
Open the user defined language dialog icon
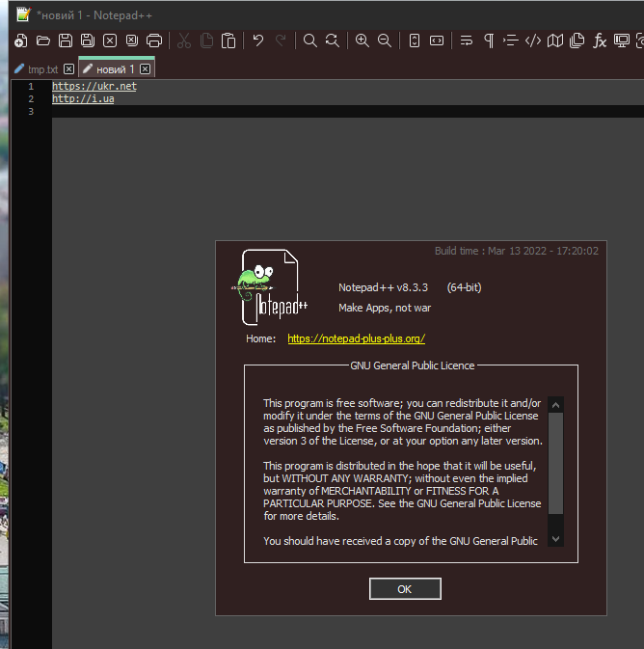click(x=533, y=41)
